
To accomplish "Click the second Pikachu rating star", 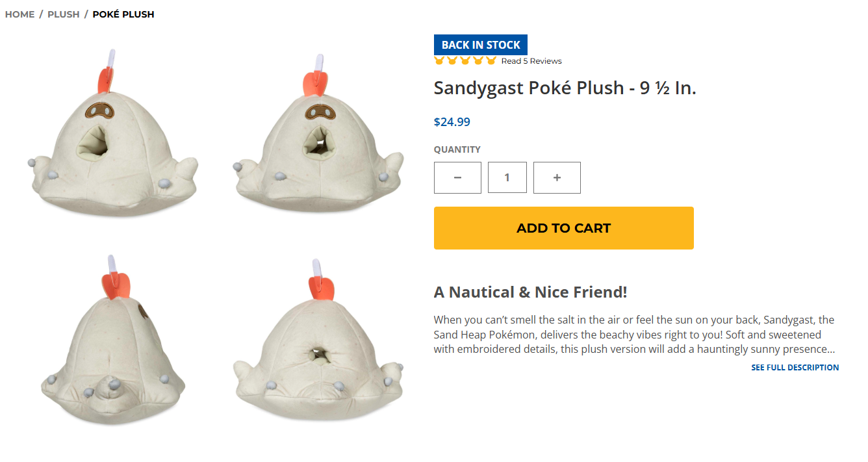I will tap(452, 61).
